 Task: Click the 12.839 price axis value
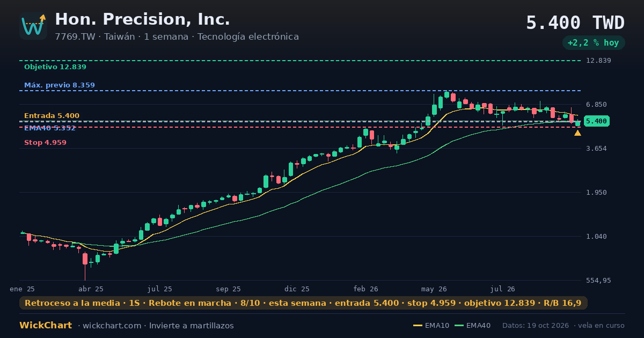click(x=598, y=61)
